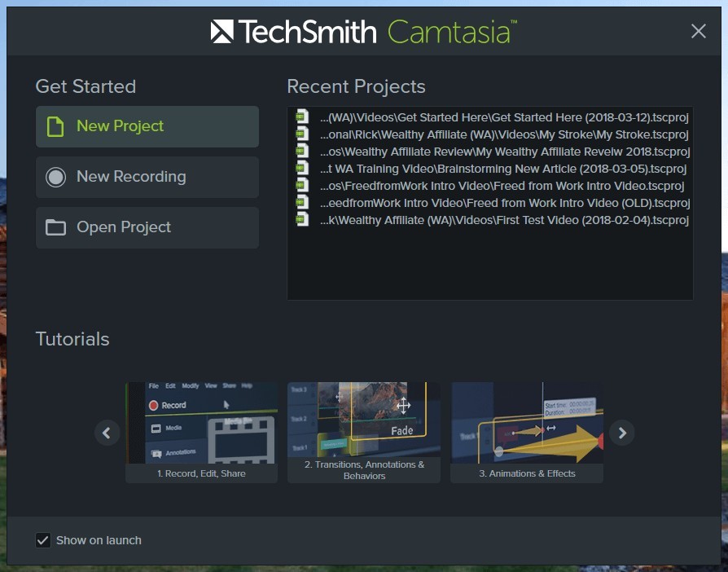This screenshot has height=572, width=728.
Task: Click file icon beside Brainstorming New Article project
Action: [x=302, y=168]
